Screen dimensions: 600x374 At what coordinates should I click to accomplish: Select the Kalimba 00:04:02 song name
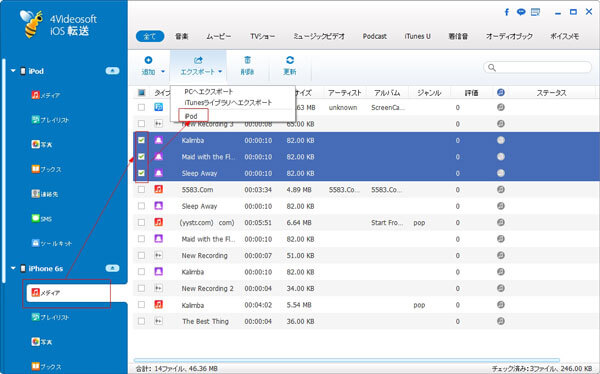[x=192, y=305]
